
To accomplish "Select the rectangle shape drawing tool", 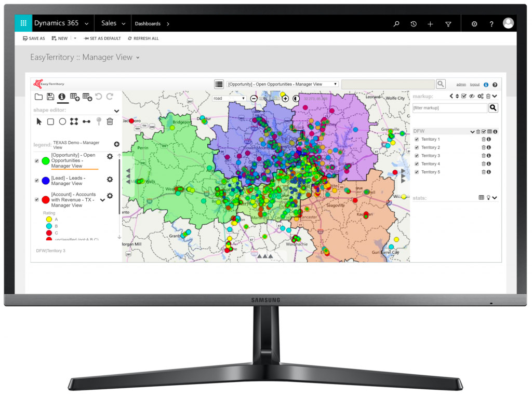I will pos(50,121).
